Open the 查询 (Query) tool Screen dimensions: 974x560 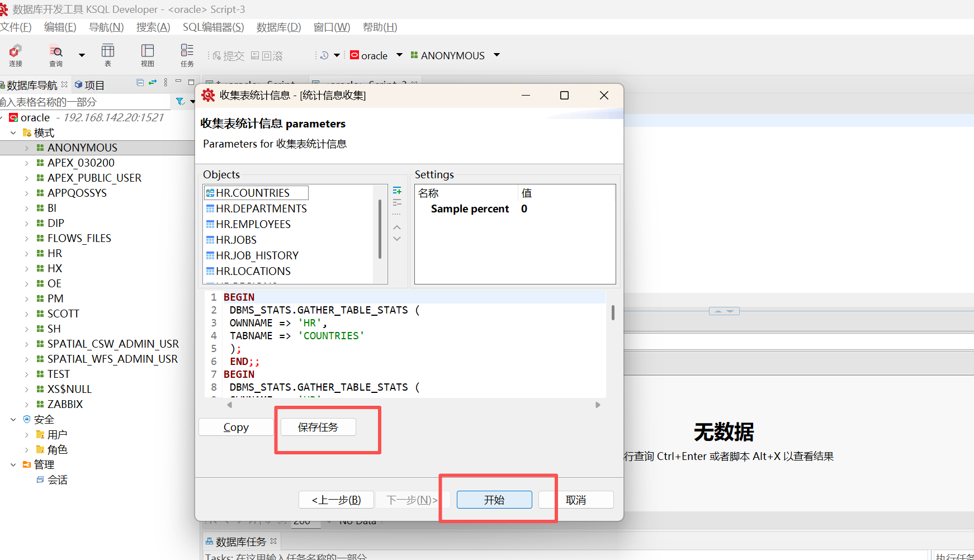(x=56, y=55)
